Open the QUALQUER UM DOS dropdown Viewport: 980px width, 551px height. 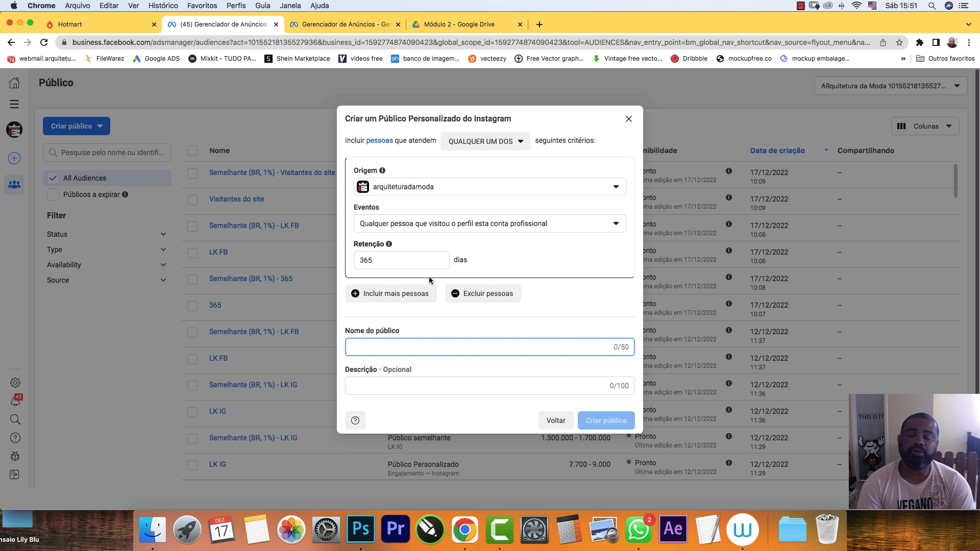(485, 141)
